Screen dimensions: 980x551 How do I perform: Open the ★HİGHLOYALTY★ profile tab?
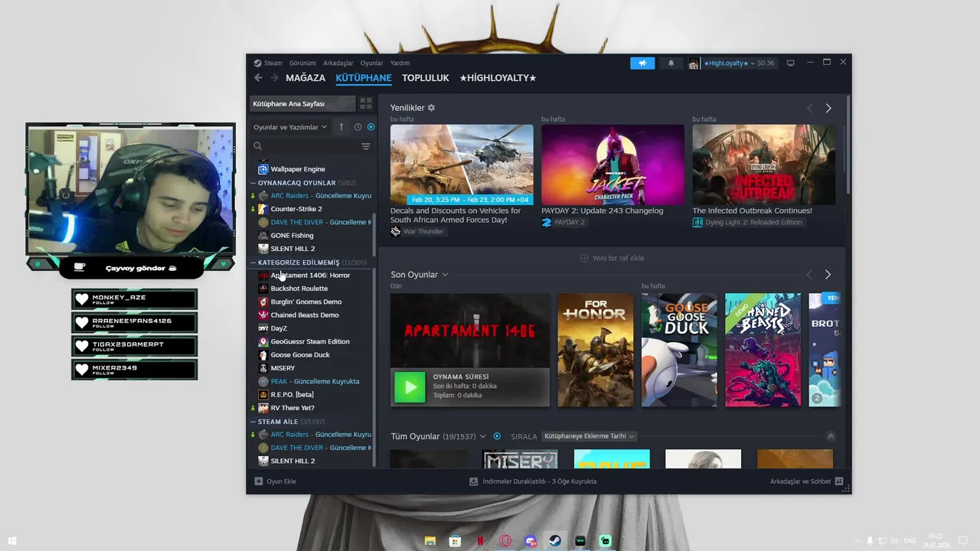pyautogui.click(x=498, y=78)
